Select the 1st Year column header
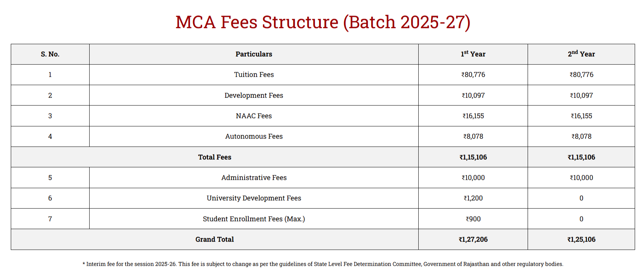Viewport: 644px width, 269px height. [x=473, y=54]
